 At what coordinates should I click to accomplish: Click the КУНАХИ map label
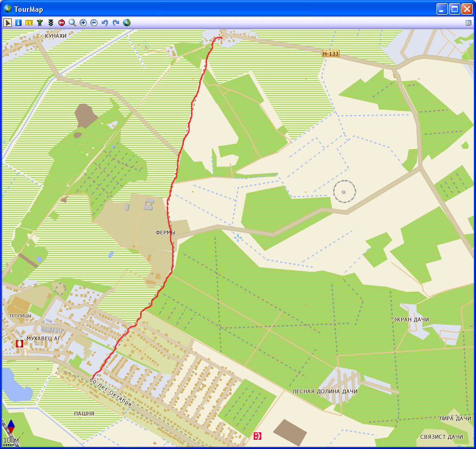pos(56,36)
